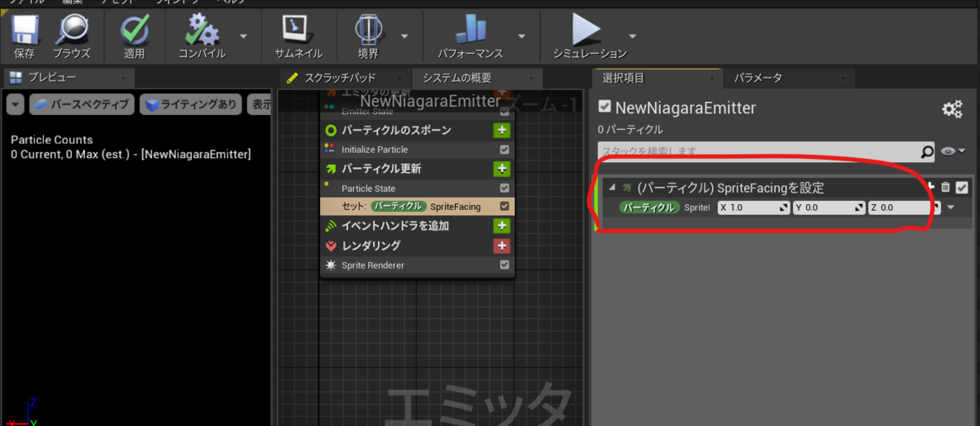
Task: Add module to パーティクル更新 section
Action: click(x=501, y=169)
